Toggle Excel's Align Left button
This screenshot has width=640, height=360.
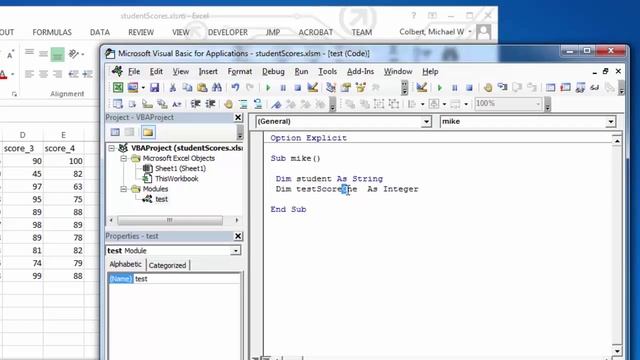pos(29,74)
